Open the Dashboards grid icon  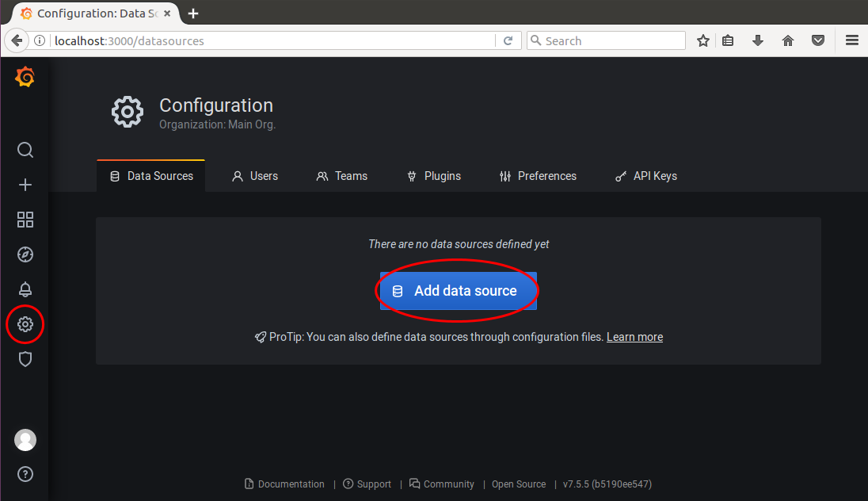pyautogui.click(x=25, y=220)
